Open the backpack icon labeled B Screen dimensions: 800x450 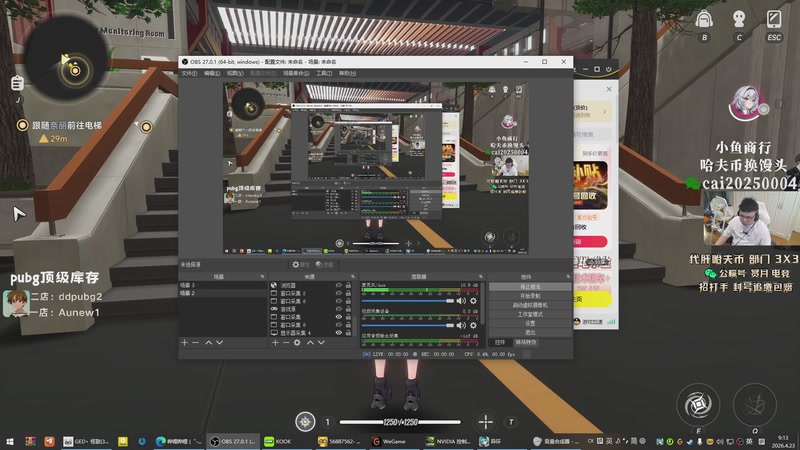click(x=704, y=20)
